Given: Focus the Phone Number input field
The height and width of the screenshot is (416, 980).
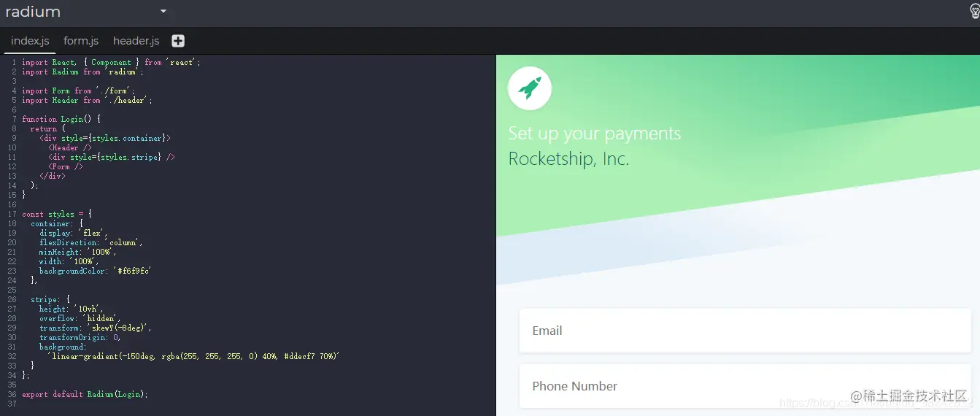Looking at the screenshot, I should pyautogui.click(x=745, y=386).
